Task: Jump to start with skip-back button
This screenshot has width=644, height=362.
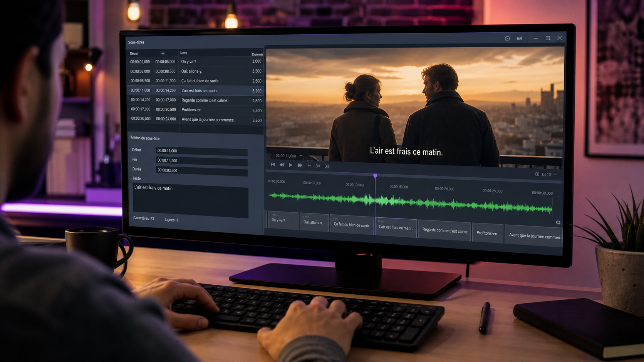Action: tap(273, 165)
